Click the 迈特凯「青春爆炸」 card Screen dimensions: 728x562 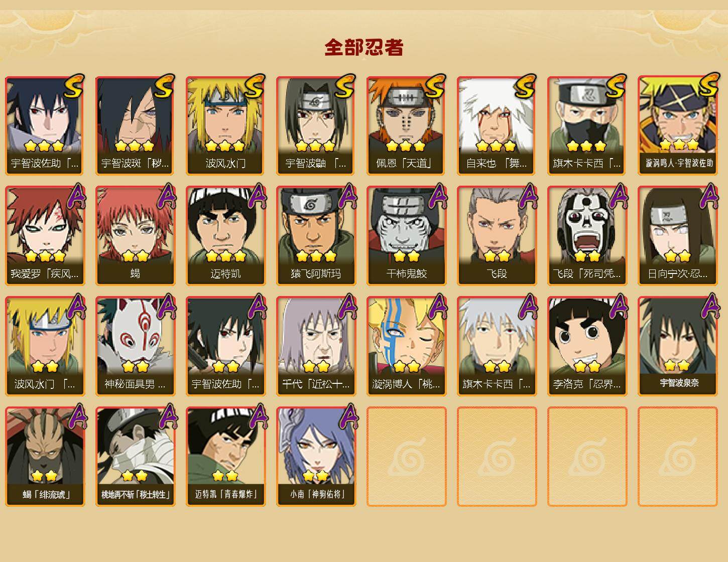point(225,457)
